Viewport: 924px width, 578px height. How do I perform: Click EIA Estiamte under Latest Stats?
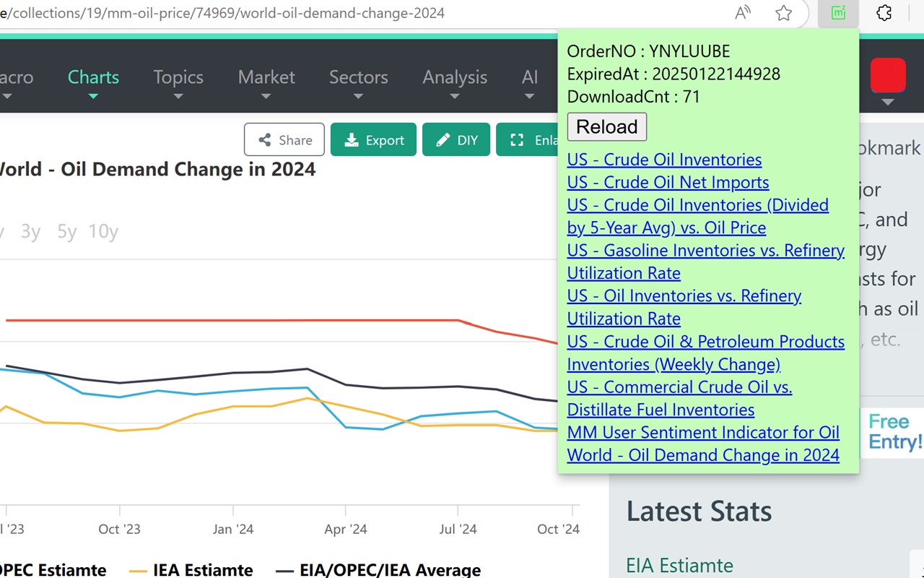point(679,565)
